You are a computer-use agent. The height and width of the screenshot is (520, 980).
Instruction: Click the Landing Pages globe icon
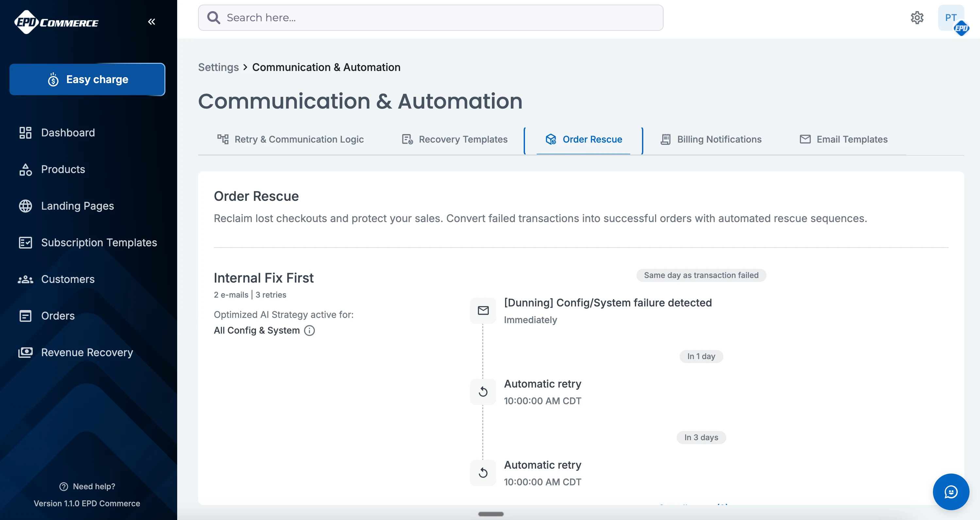point(25,206)
